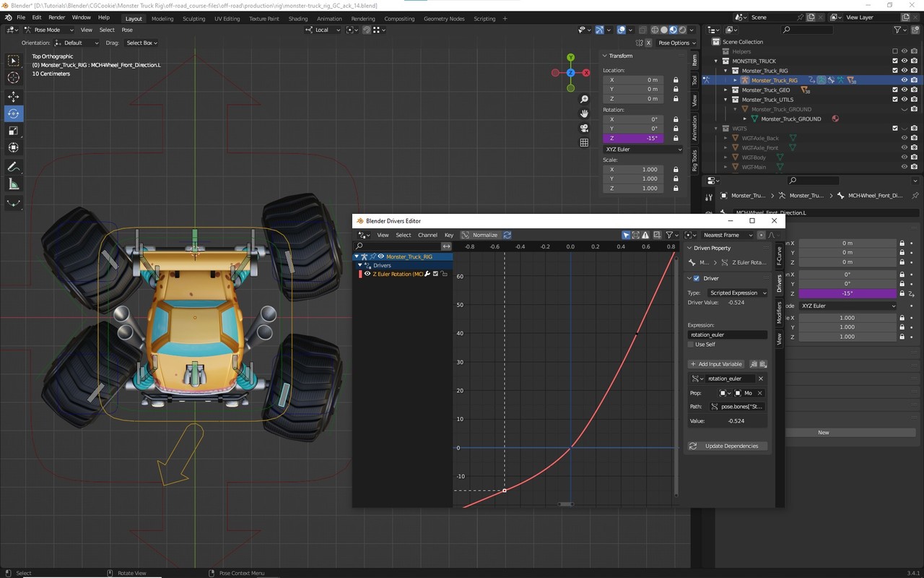Viewport: 924px width, 578px height.
Task: Open the Scripted Expression type dropdown
Action: (x=736, y=293)
